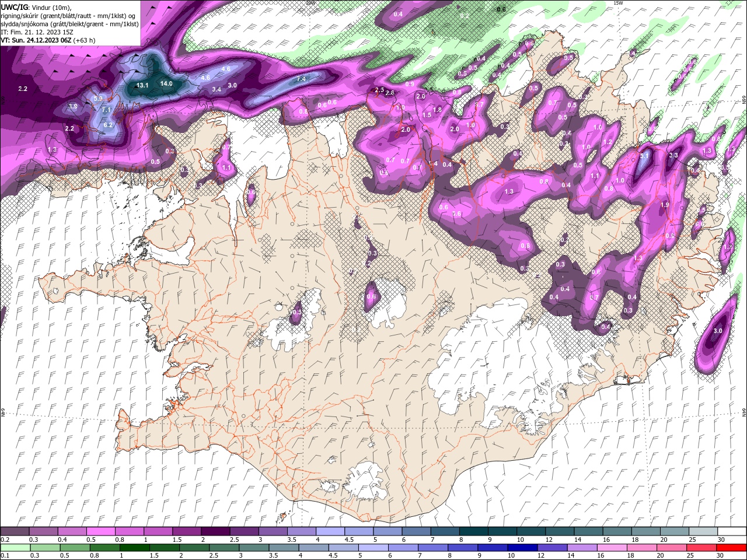Viewport: 747px width, 560px height.
Task: Click the 1.9 value in eastern Iceland
Action: [665, 205]
